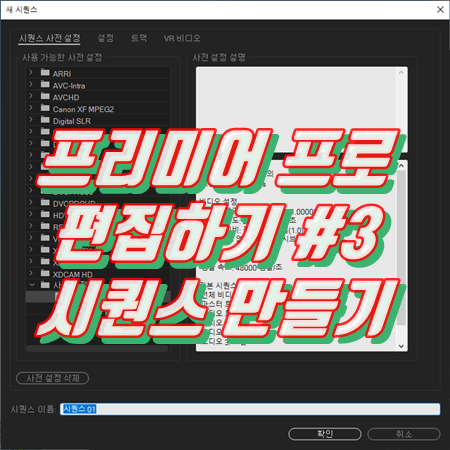Click the lower description box scroll-up arrow
450x450 pixels.
pos(401,165)
